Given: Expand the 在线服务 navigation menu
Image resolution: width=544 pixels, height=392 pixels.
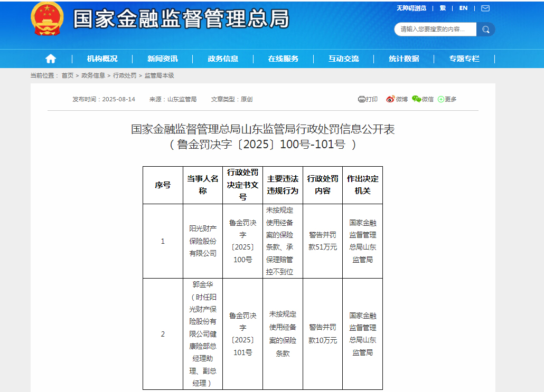Looking at the screenshot, I should [x=283, y=59].
